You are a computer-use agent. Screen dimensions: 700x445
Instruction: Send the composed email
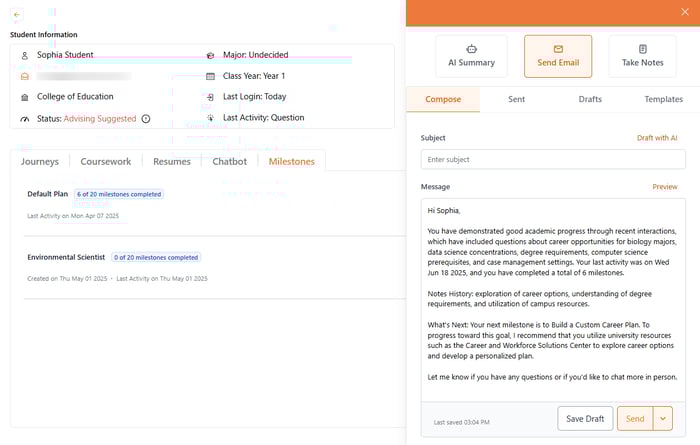(x=635, y=419)
